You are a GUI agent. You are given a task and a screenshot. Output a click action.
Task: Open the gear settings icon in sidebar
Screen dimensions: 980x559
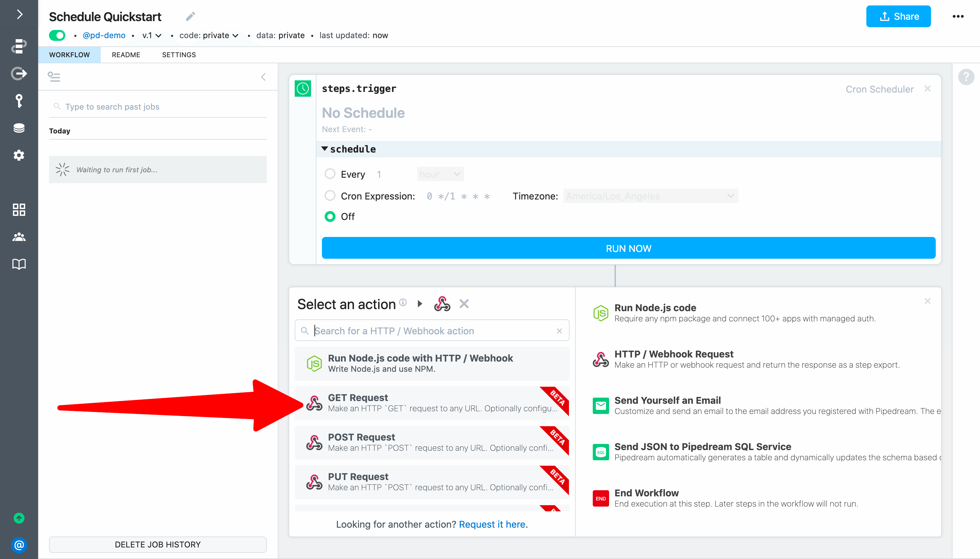19,156
